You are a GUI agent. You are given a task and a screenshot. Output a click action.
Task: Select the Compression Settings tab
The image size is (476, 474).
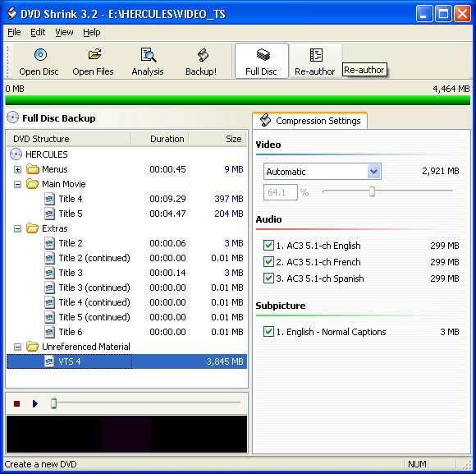pyautogui.click(x=310, y=121)
